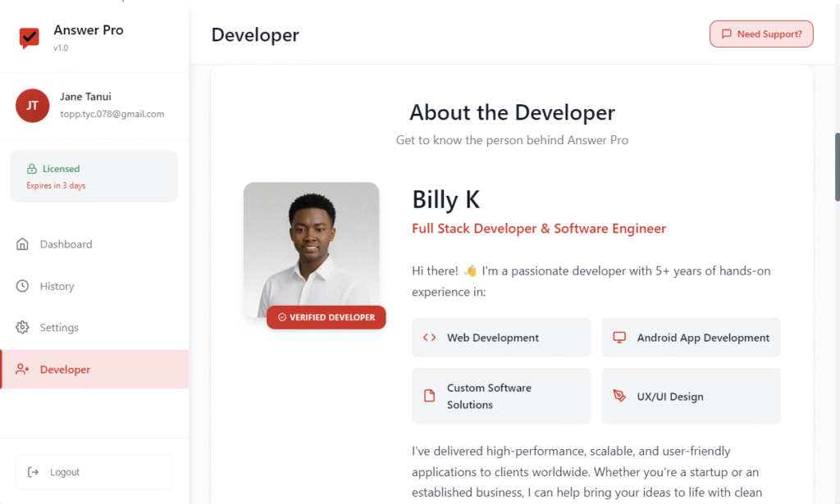840x504 pixels.
Task: Select the Developer sidebar item
Action: [x=94, y=369]
